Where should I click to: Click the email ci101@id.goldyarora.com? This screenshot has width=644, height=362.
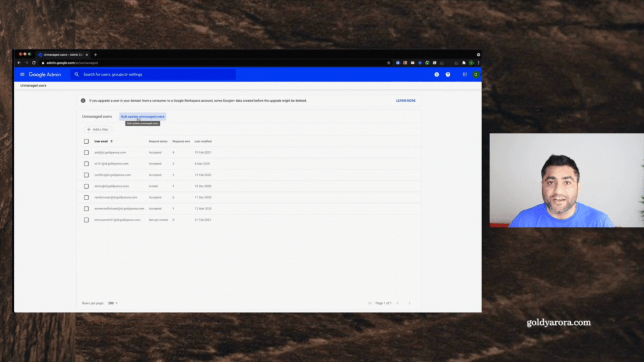[111, 164]
